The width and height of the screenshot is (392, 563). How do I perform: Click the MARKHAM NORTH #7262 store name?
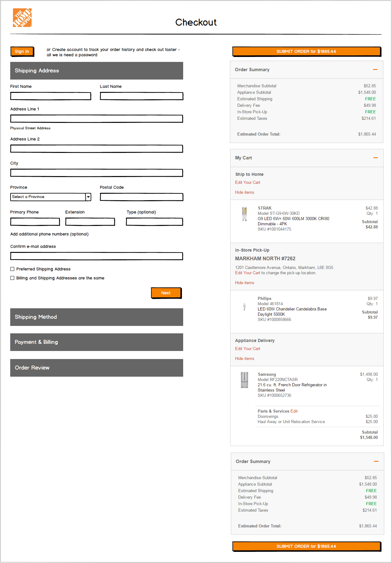(x=265, y=258)
